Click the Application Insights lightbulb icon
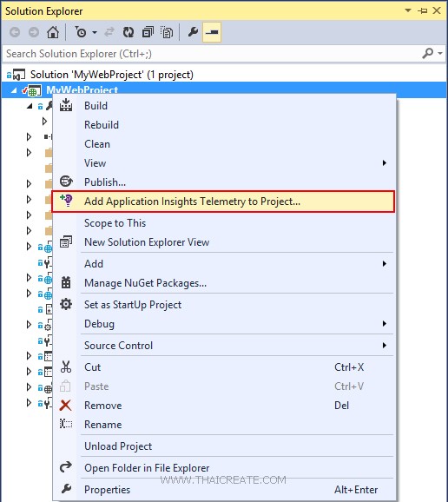448x502 pixels. point(66,201)
